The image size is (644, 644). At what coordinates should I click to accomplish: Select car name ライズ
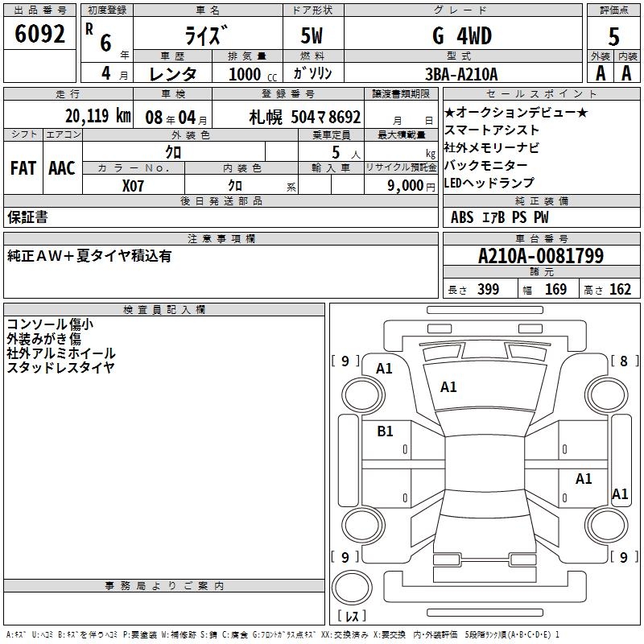tap(207, 35)
